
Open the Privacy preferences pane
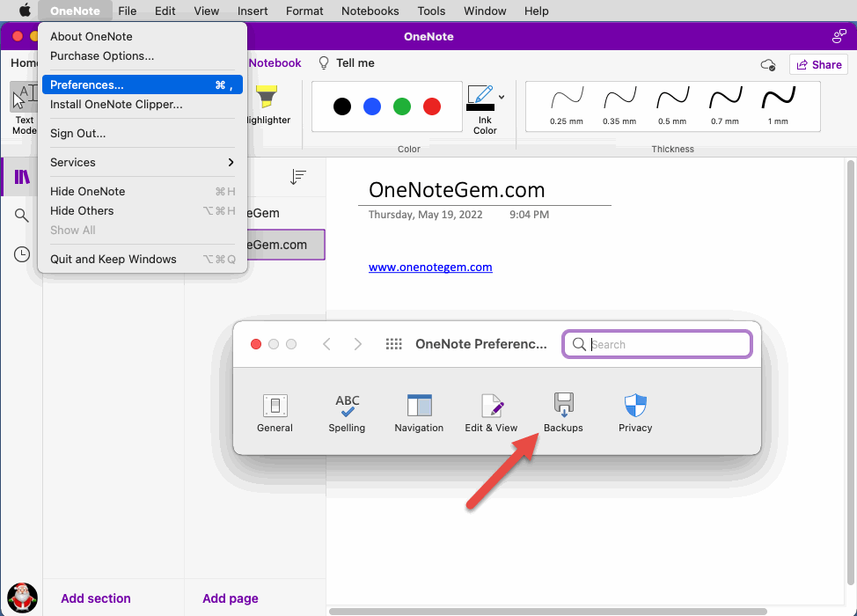coord(635,414)
